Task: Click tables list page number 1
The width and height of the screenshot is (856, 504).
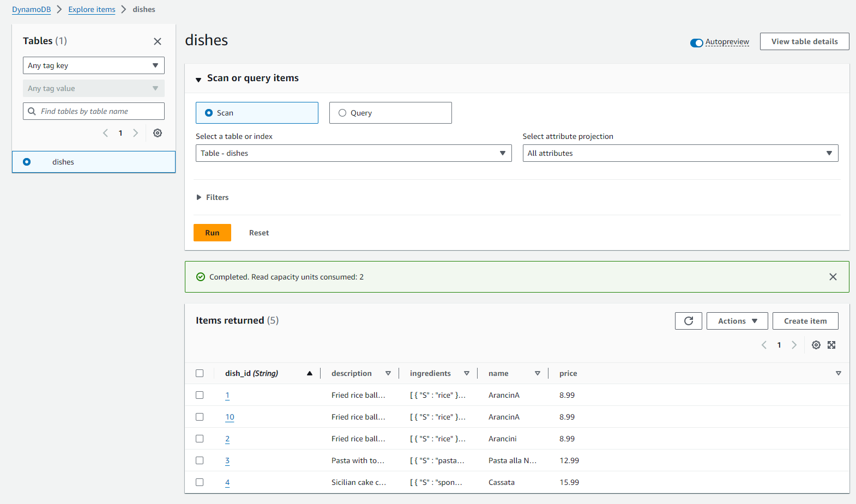Action: pyautogui.click(x=120, y=133)
